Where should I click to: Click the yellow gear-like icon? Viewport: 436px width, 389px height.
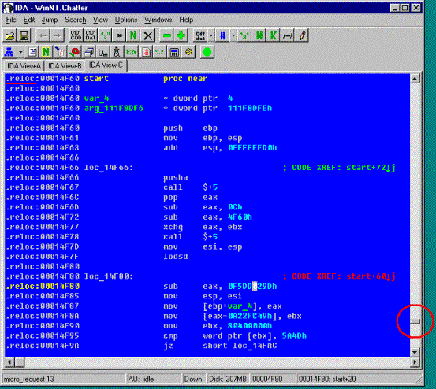[189, 52]
